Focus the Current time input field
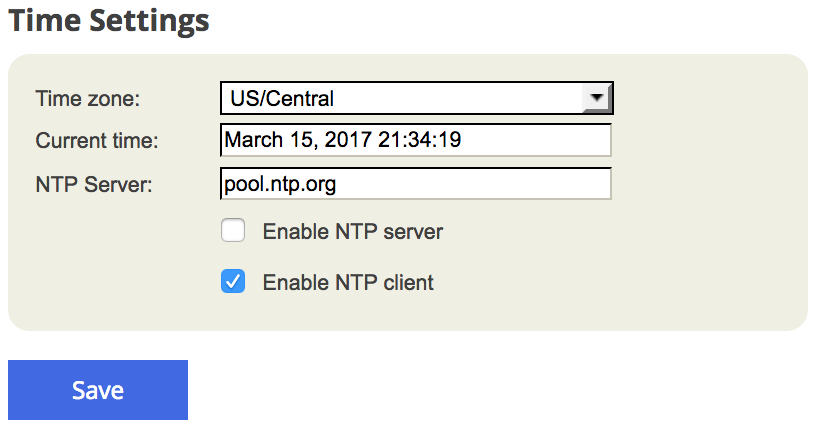 [416, 140]
